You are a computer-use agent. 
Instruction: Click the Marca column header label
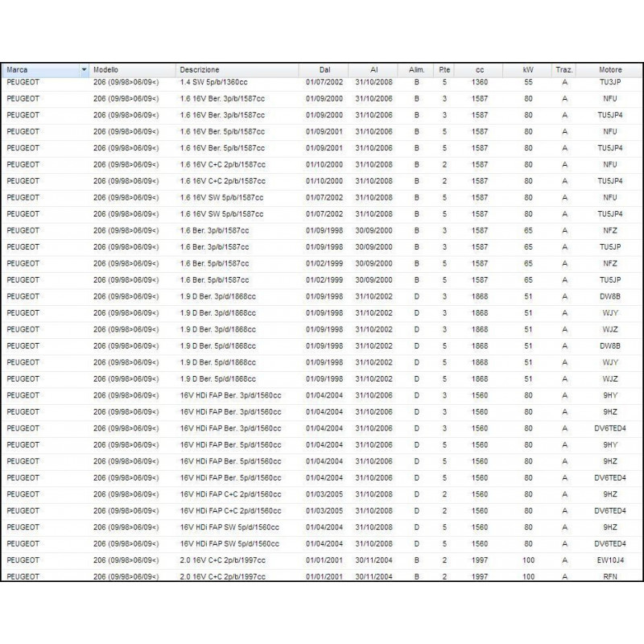coord(17,70)
